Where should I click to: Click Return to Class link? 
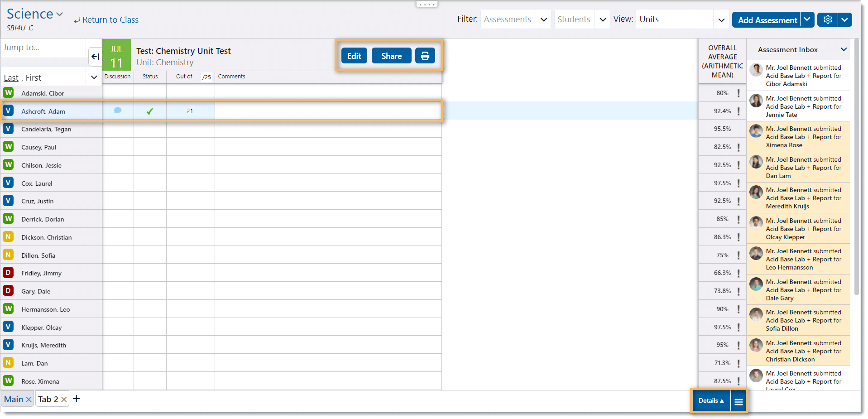[x=106, y=20]
